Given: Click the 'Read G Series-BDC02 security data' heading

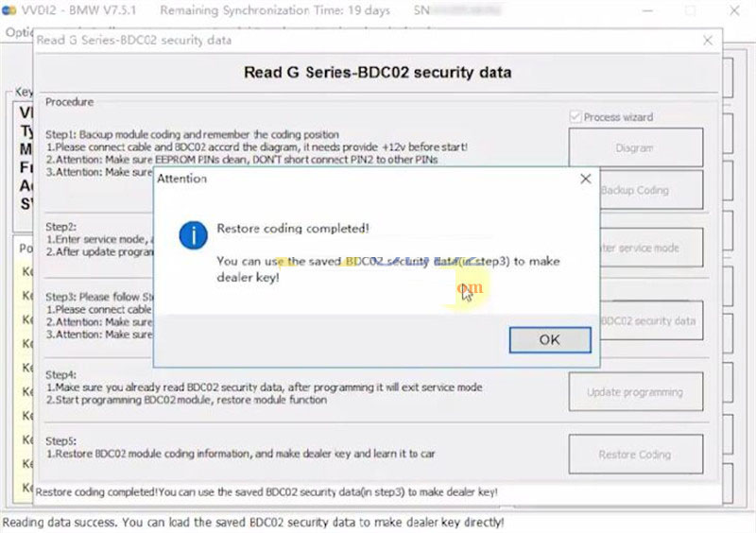Looking at the screenshot, I should point(377,73).
